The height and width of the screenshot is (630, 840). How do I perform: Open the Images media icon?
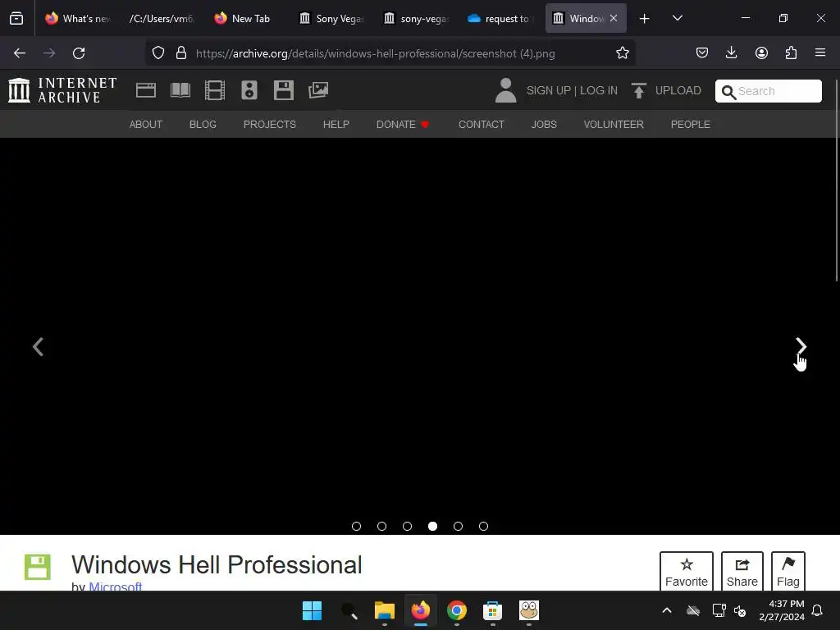point(318,90)
